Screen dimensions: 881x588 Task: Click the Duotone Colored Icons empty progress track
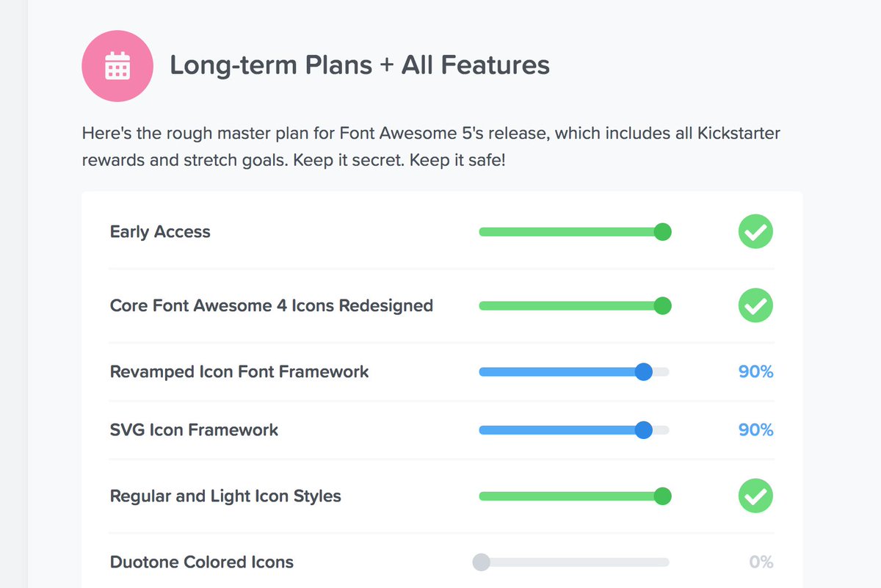580,562
